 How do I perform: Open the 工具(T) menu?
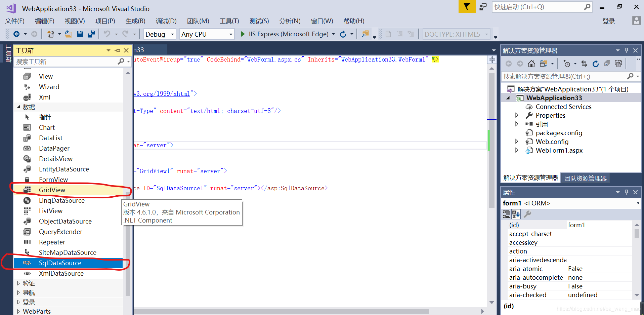229,21
